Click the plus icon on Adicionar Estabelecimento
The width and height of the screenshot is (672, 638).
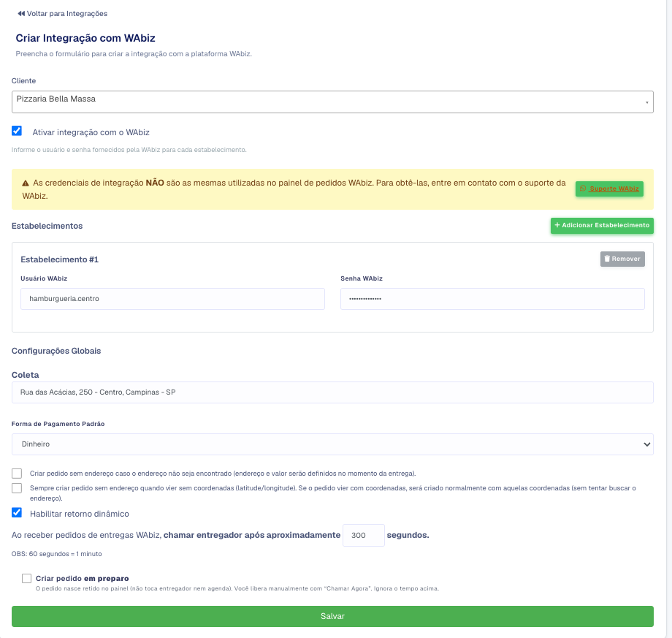557,225
